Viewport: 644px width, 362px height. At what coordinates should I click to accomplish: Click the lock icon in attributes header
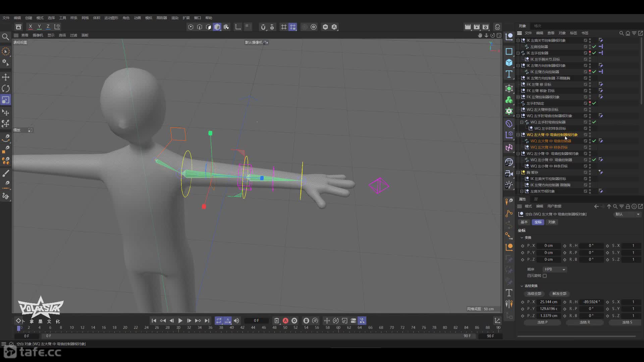628,206
